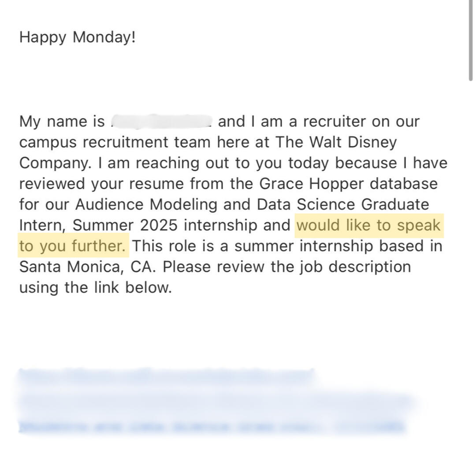
Task: Click the last blurred line of link text
Action: (212, 427)
